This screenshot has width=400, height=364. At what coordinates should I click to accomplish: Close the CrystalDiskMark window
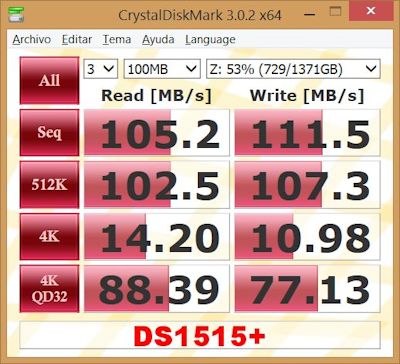371,11
